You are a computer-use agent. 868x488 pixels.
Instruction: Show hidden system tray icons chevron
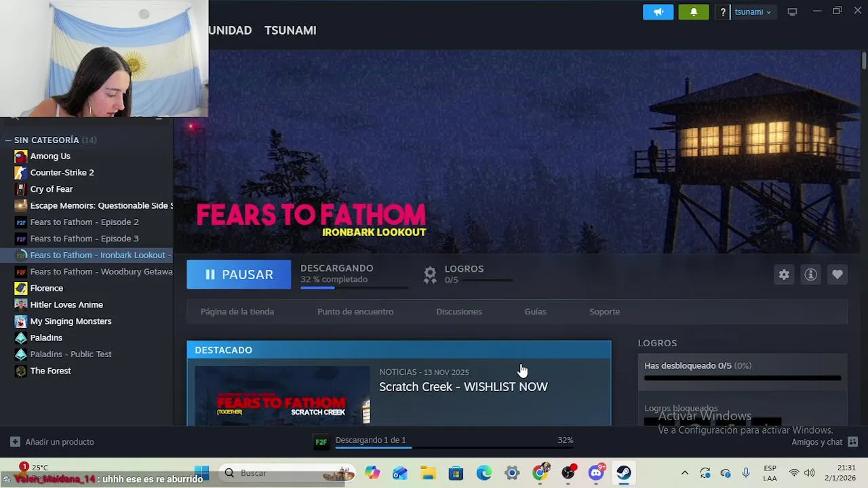(685, 473)
